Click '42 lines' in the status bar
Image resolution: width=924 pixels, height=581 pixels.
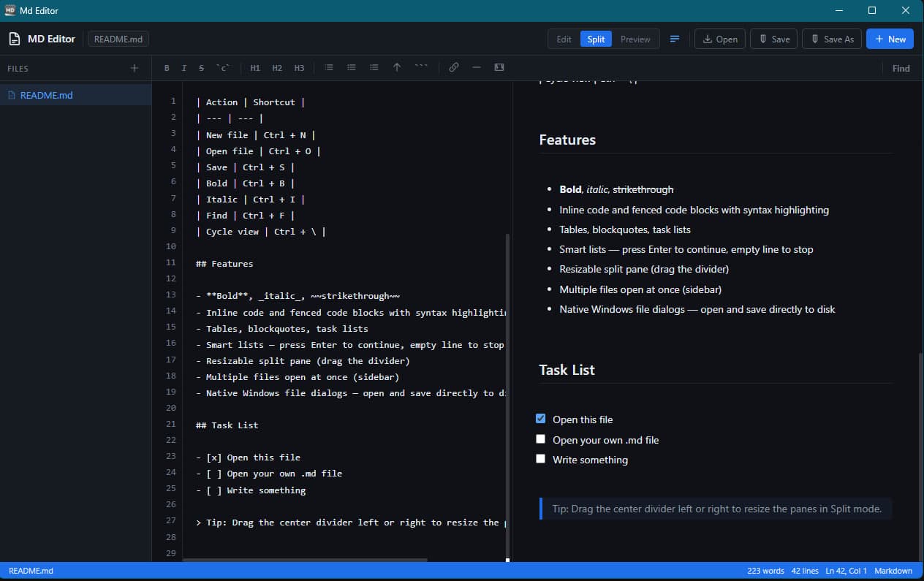(805, 571)
